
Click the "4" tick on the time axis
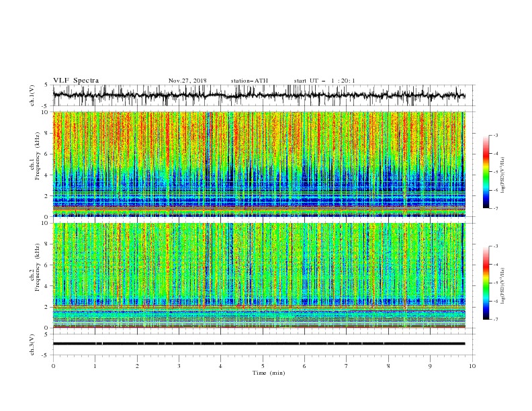tap(220, 366)
